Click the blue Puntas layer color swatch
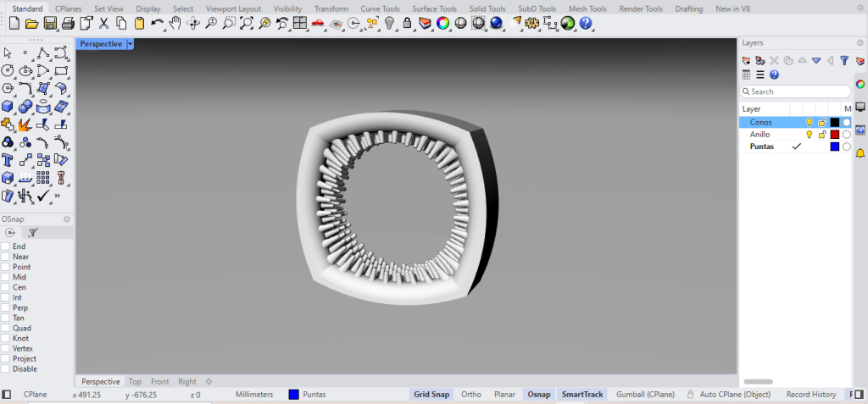 (x=835, y=147)
